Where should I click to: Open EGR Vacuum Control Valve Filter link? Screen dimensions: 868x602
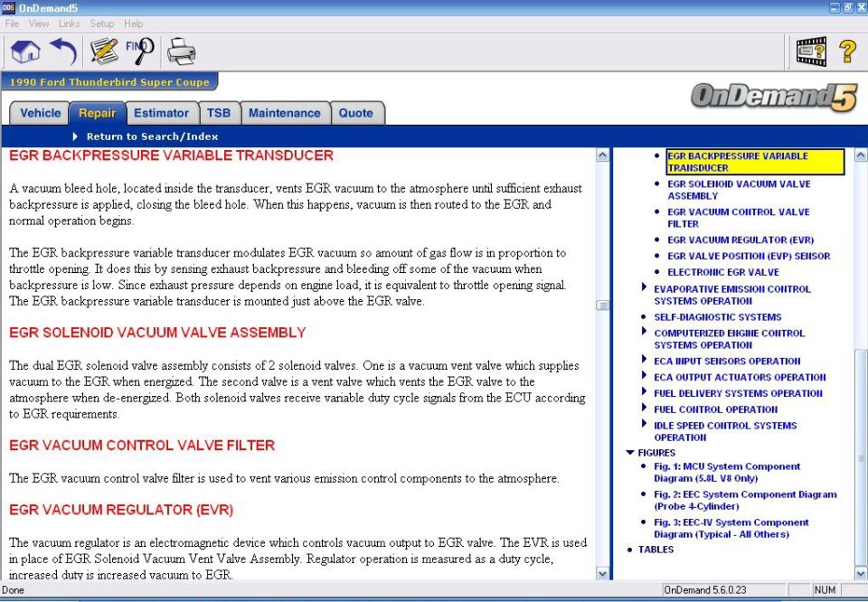point(738,218)
